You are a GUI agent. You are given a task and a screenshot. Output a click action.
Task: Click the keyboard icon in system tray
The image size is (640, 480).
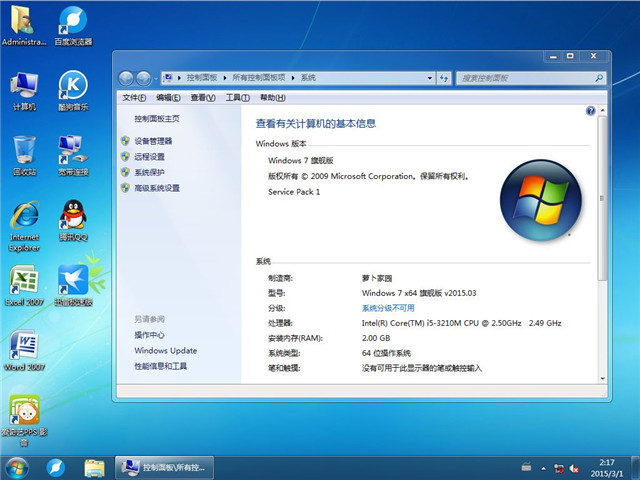(527, 467)
